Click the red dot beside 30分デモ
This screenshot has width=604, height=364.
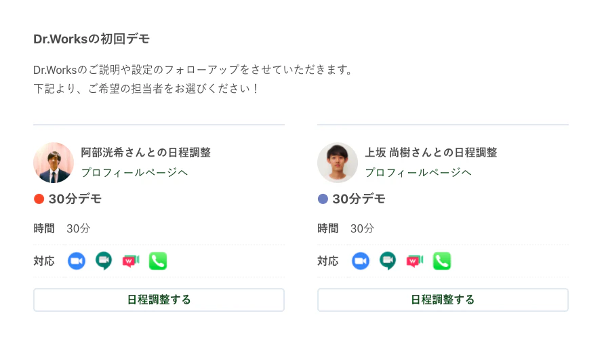pos(39,199)
